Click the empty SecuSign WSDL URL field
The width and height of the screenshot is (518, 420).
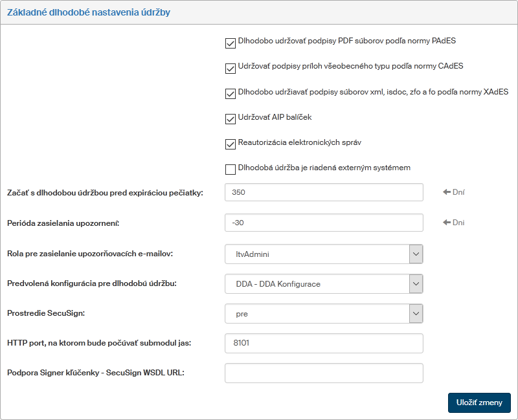coord(324,373)
